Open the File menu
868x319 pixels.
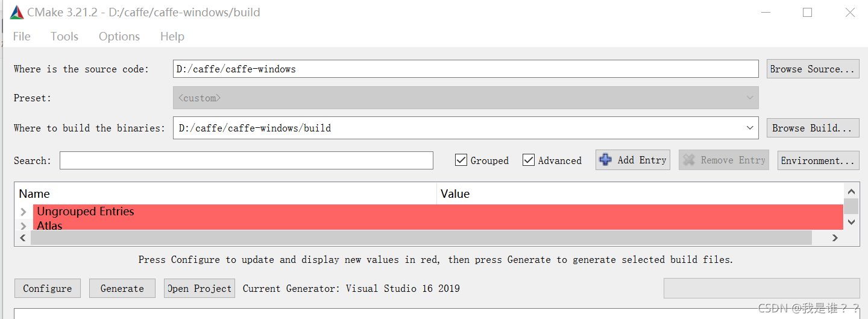click(22, 37)
